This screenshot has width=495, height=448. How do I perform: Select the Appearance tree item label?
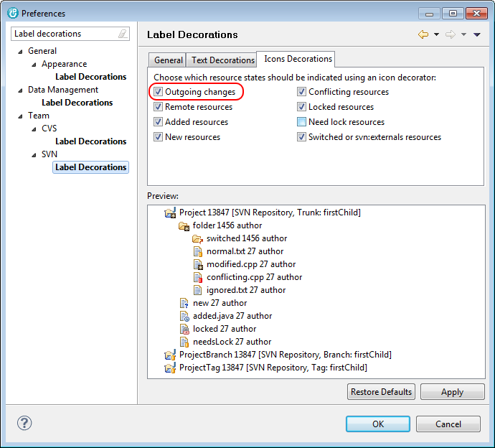point(64,64)
